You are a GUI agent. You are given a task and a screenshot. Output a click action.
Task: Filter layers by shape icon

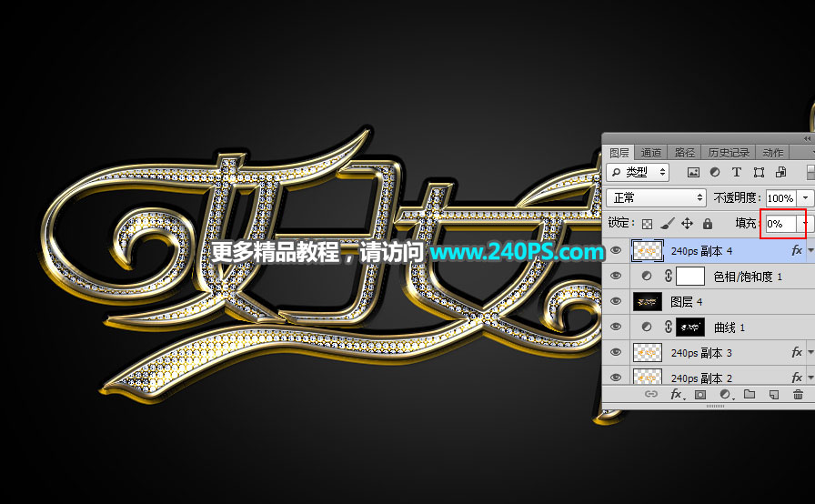(x=759, y=172)
